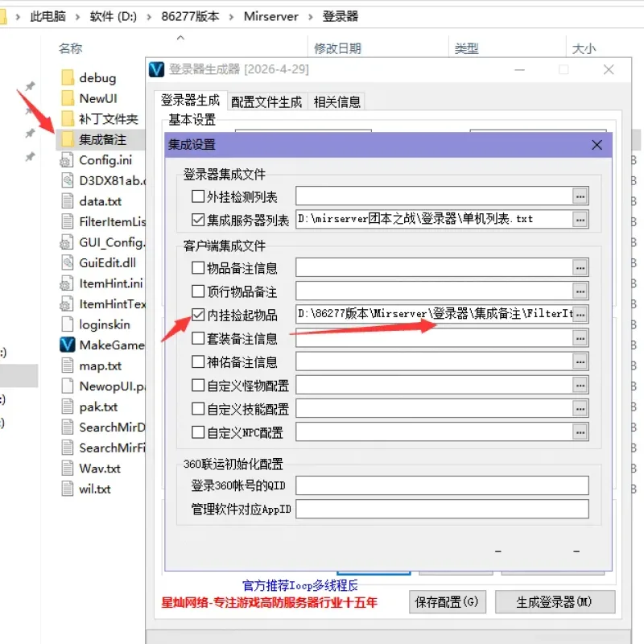Image resolution: width=644 pixels, height=644 pixels.
Task: Open the 配置文件生成 tab
Action: point(266,102)
